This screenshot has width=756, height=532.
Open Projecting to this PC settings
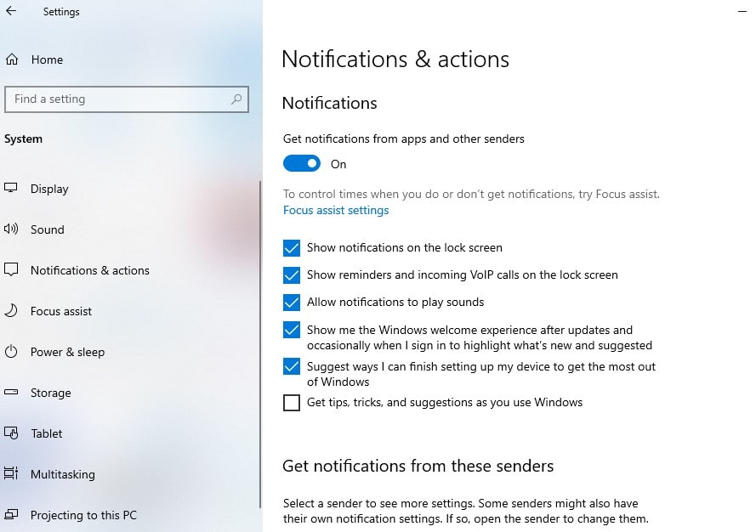click(x=83, y=515)
